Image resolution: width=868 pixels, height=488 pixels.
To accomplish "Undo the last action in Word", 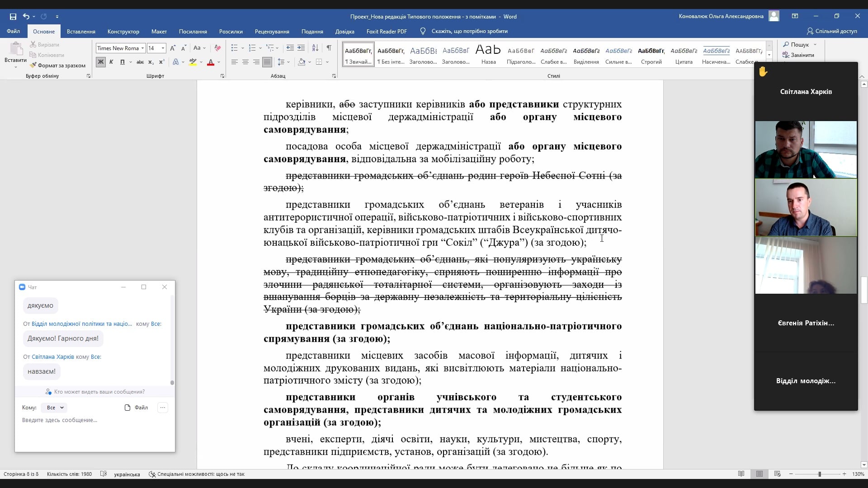I will 26,16.
